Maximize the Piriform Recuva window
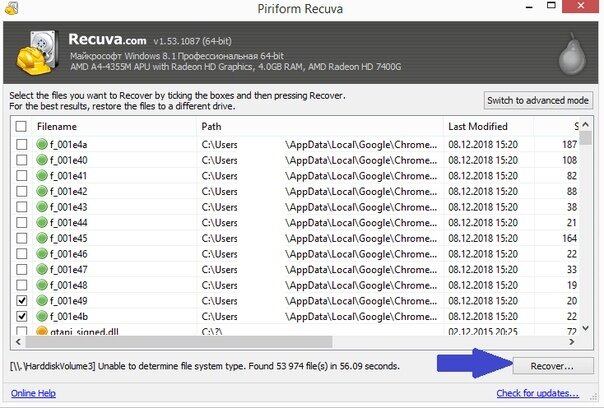 tap(552, 6)
